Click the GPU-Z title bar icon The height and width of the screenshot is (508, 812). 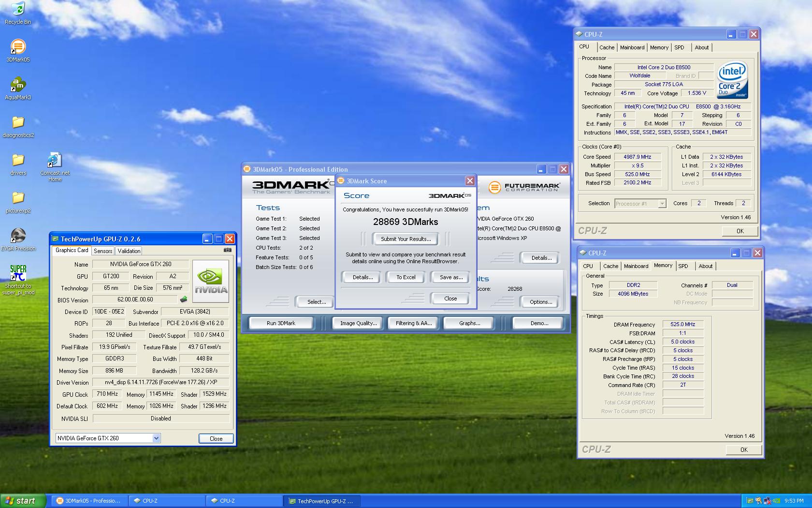coord(55,239)
